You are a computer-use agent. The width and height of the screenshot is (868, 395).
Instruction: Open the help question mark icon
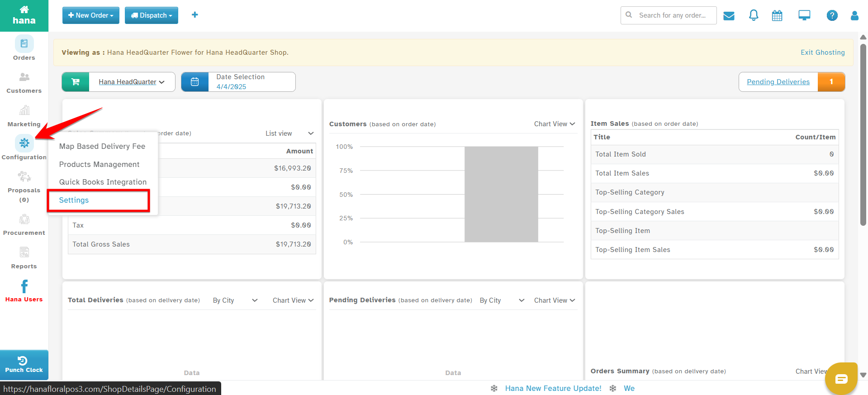pyautogui.click(x=832, y=15)
